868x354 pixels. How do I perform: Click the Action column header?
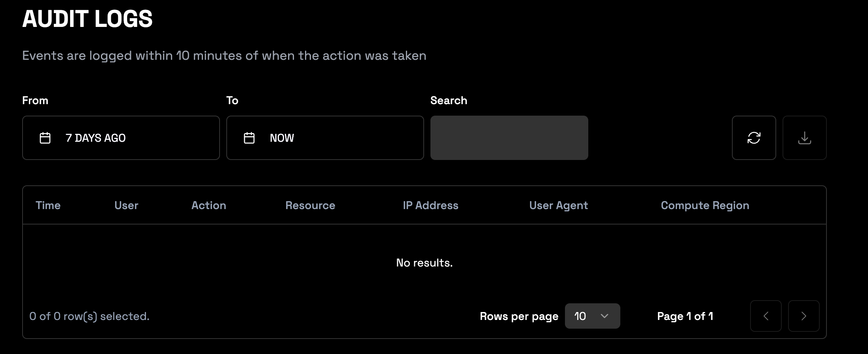click(208, 205)
